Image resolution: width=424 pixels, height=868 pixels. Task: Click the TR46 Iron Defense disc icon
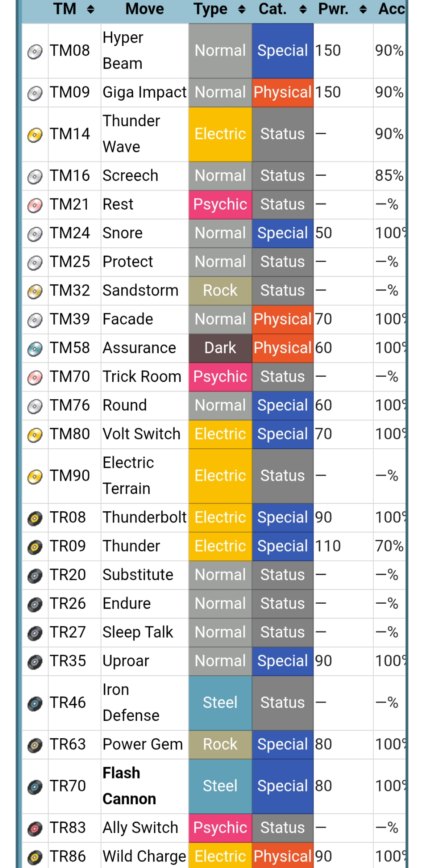pyautogui.click(x=35, y=704)
